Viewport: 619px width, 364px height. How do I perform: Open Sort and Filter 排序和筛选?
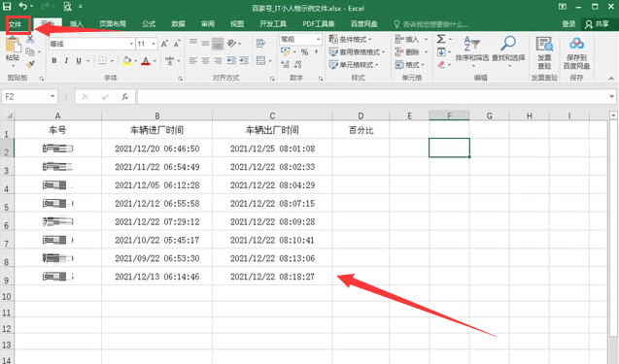click(472, 50)
